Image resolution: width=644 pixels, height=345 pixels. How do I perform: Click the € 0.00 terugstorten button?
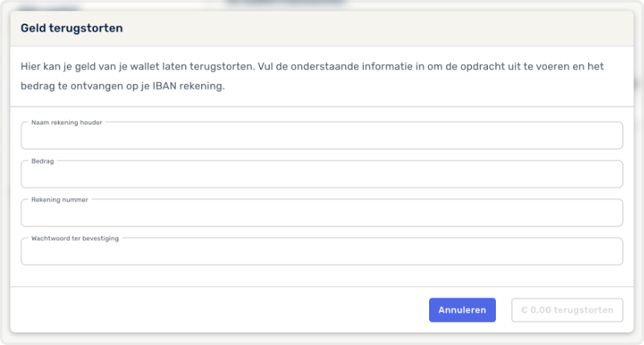point(567,310)
